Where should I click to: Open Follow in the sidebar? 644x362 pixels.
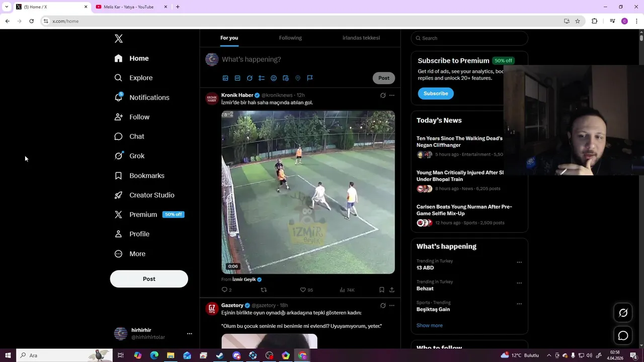[132, 117]
